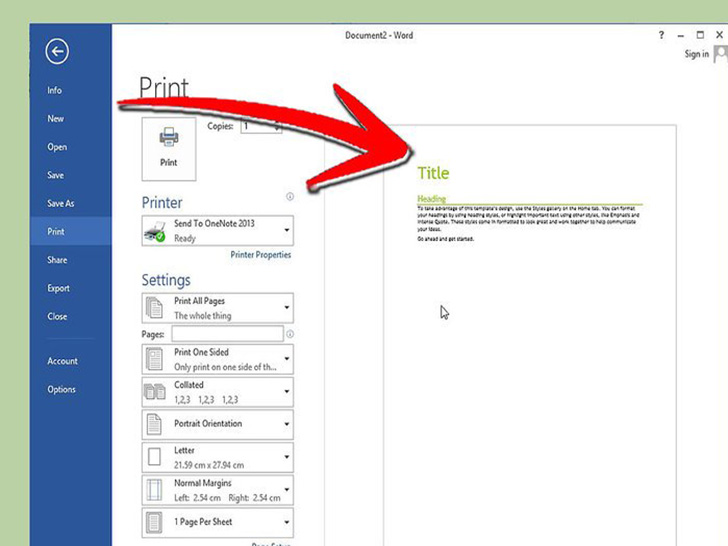This screenshot has height=546, width=728.
Task: Click the Collated pages icon
Action: (155, 392)
